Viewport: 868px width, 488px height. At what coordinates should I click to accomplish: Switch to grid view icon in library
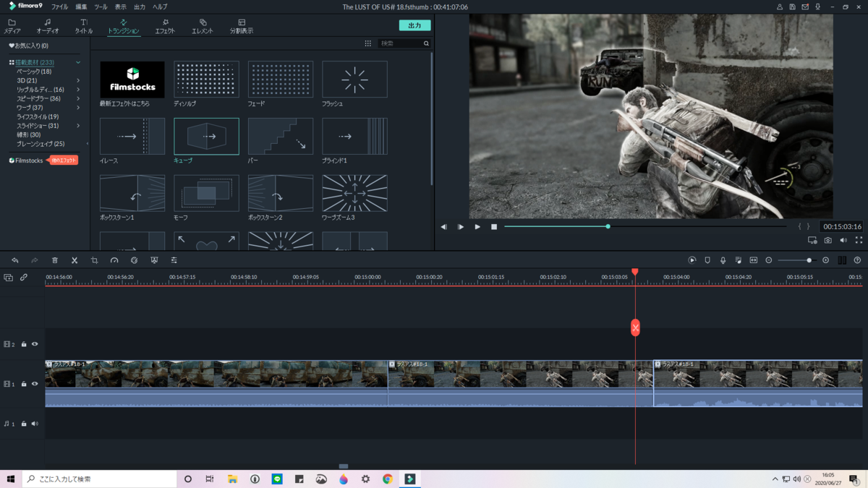pyautogui.click(x=367, y=43)
